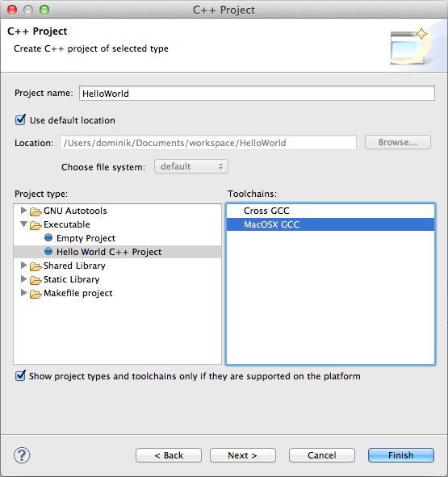Click the GNU Autotools folder icon
The height and width of the screenshot is (477, 448).
coord(36,211)
